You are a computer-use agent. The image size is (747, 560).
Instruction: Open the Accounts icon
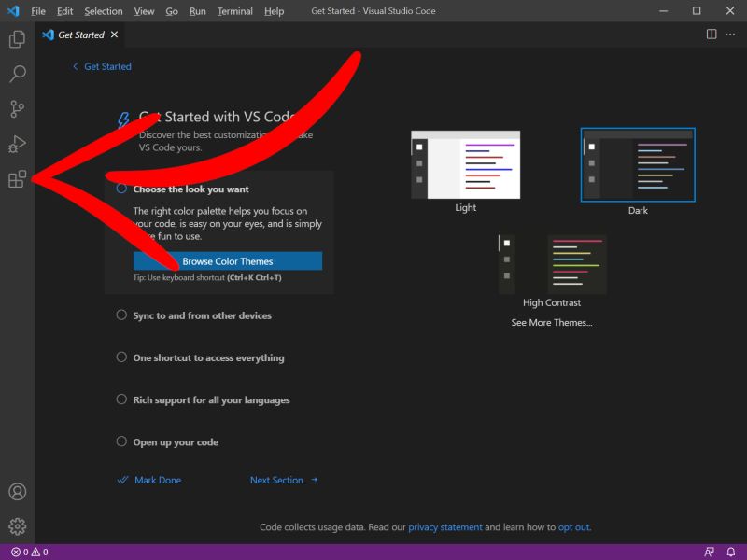tap(16, 491)
